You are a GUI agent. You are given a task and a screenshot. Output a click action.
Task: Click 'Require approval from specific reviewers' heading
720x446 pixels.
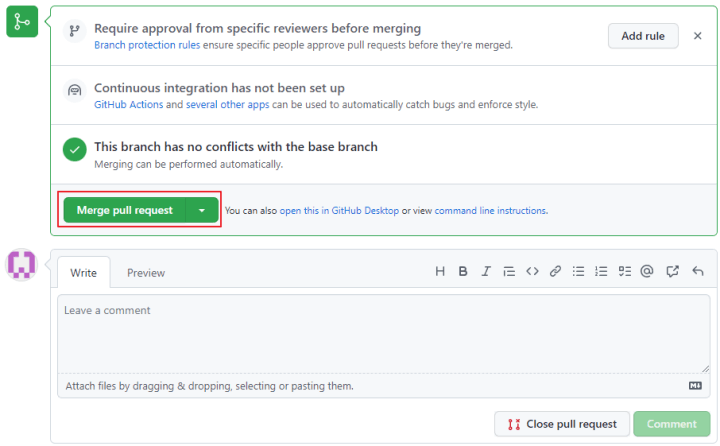258,28
